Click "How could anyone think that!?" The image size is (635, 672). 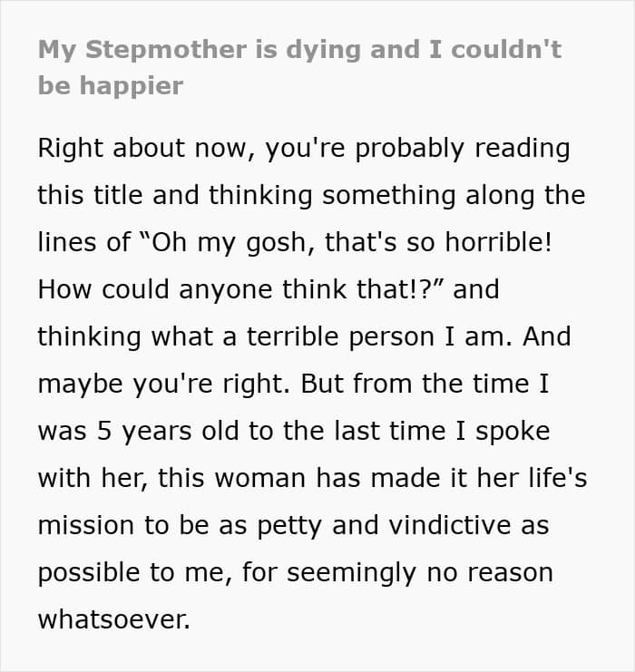[239, 289]
